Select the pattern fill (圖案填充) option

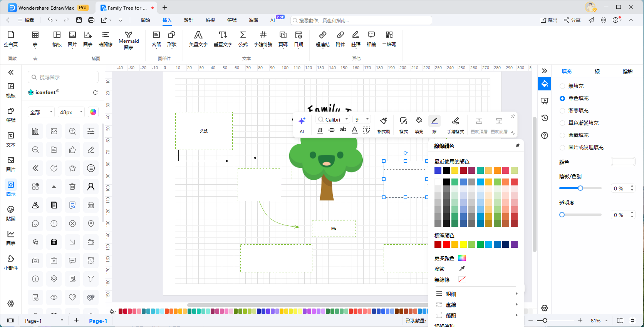point(562,135)
